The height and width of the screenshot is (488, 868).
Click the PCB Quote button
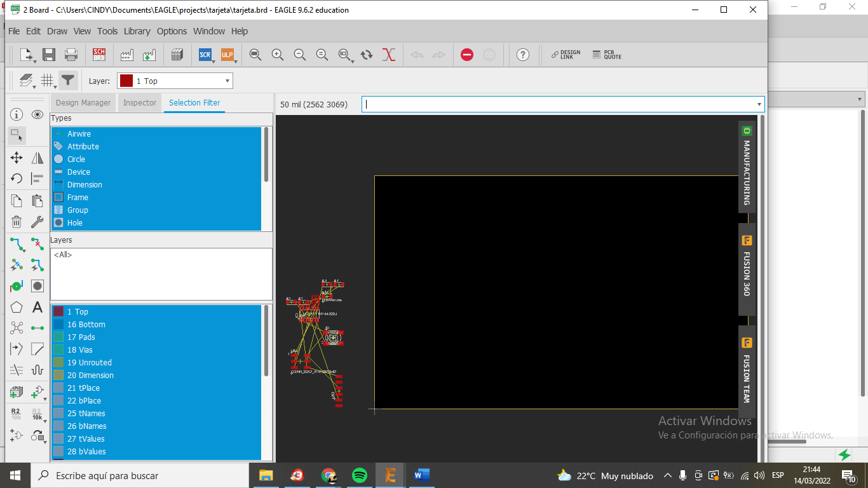tap(607, 55)
